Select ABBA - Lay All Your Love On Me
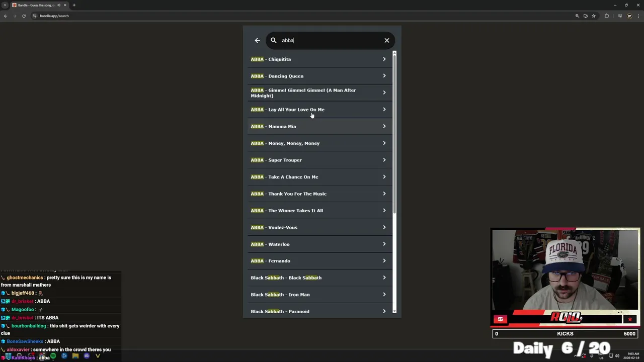Image resolution: width=644 pixels, height=362 pixels. click(x=319, y=110)
